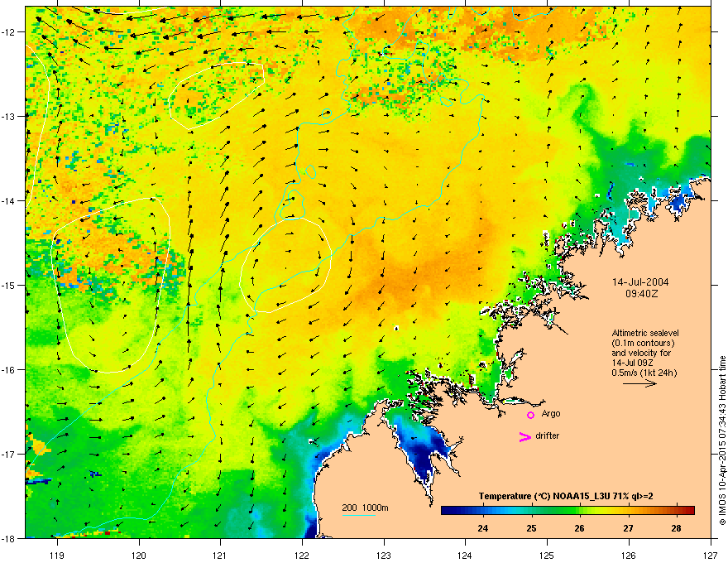
Task: Click the longitude axis label '124'
Action: 465,555
